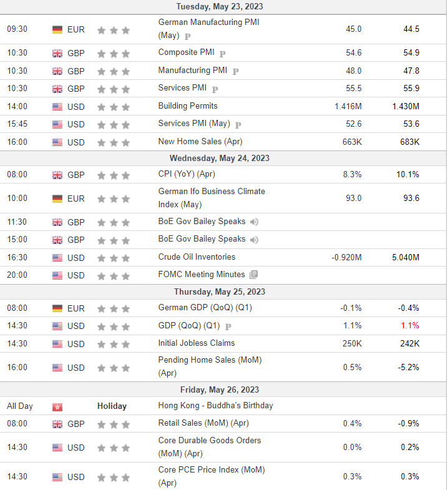The width and height of the screenshot is (448, 490).
Task: Click the speaker icon on 15:00 Bailey speech
Action: 254,240
